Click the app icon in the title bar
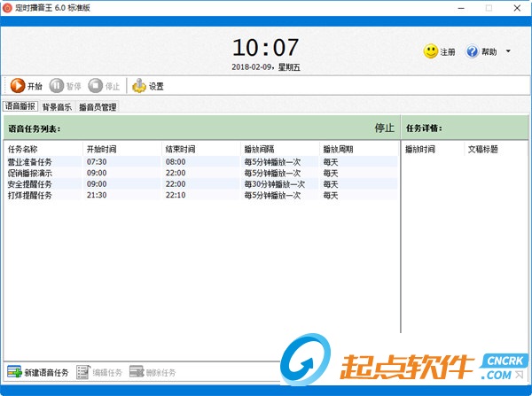This screenshot has height=396, width=532. coord(7,7)
